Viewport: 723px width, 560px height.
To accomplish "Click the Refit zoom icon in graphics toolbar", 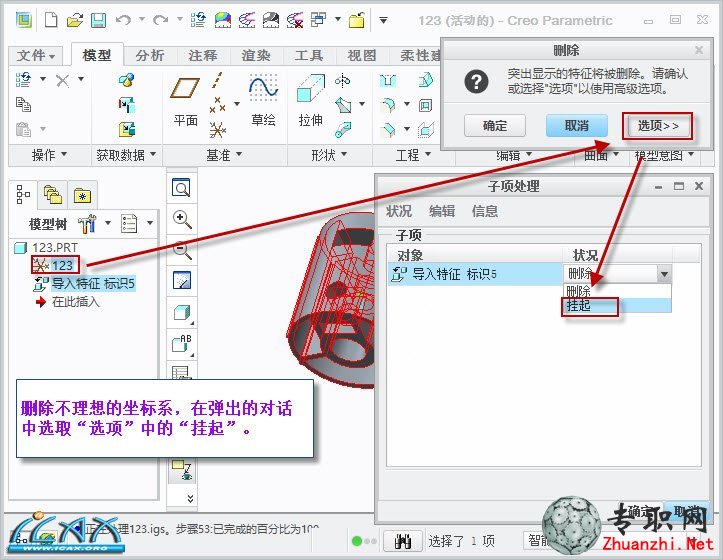I will [x=181, y=188].
